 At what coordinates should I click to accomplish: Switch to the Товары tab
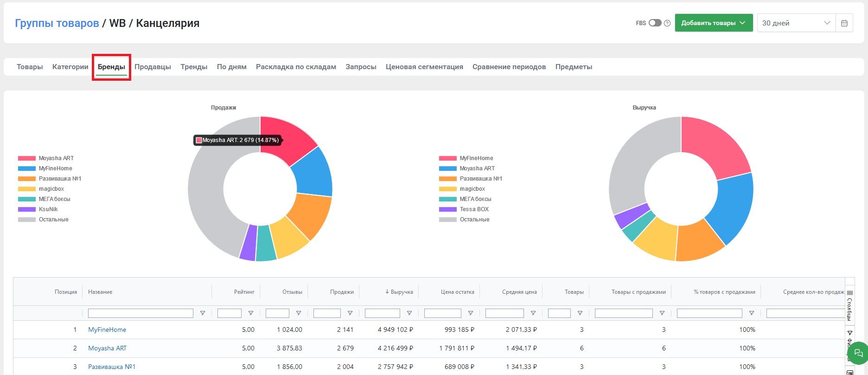[30, 67]
